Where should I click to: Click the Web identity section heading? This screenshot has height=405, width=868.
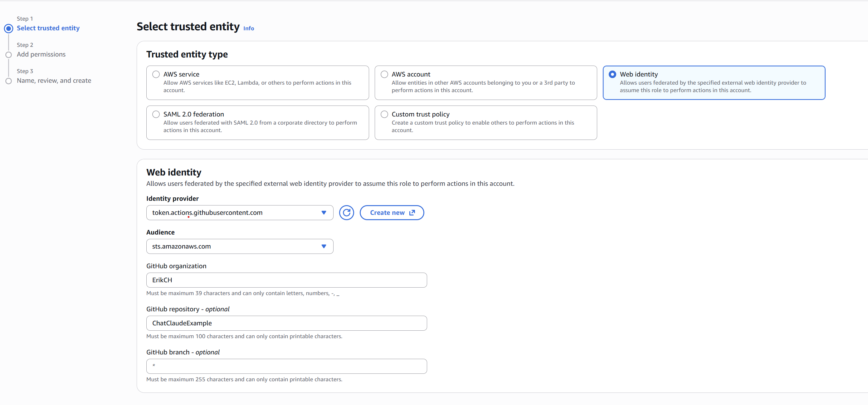(x=174, y=172)
